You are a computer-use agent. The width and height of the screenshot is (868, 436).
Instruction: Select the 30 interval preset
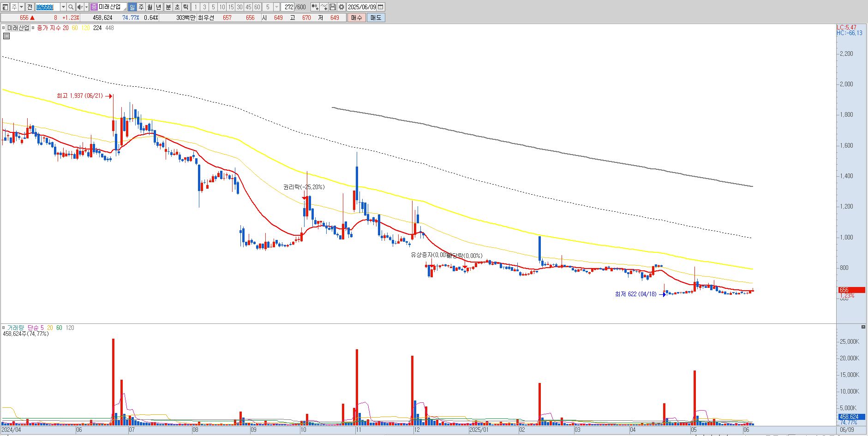click(239, 7)
